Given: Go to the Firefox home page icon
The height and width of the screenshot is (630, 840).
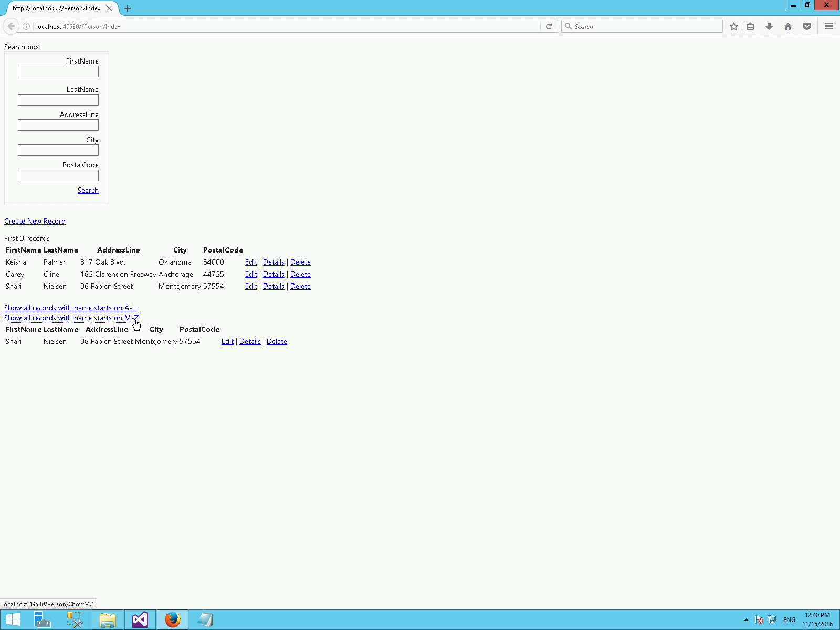Looking at the screenshot, I should point(788,26).
